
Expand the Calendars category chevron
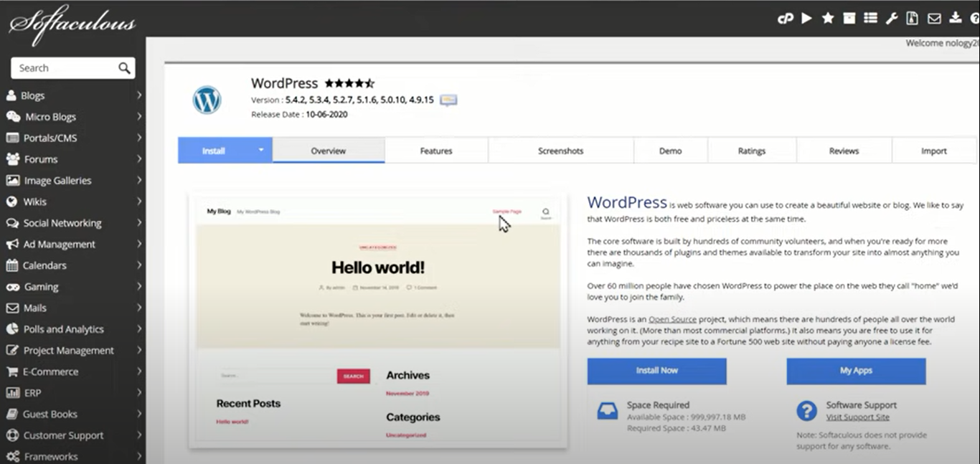click(x=138, y=265)
